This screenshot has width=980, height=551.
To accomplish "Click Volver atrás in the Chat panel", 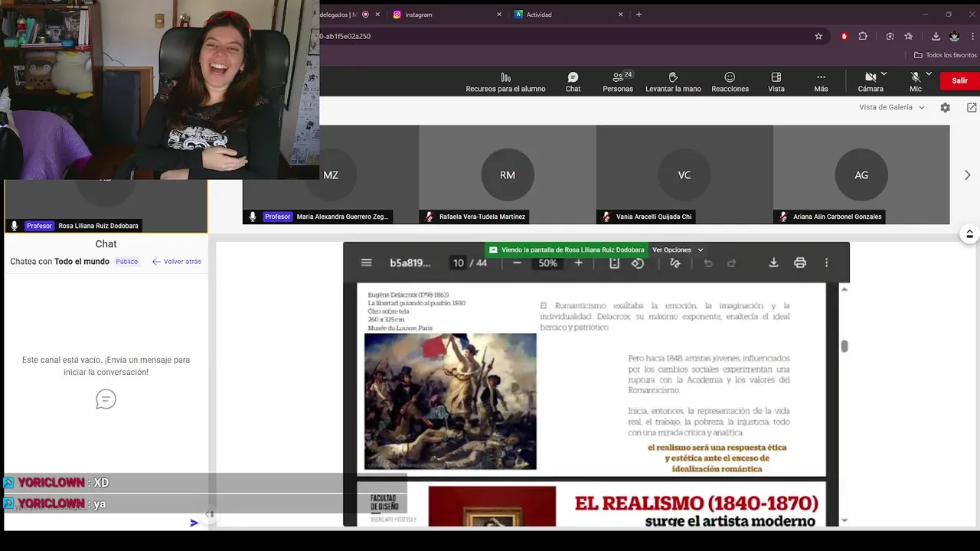I will (177, 262).
